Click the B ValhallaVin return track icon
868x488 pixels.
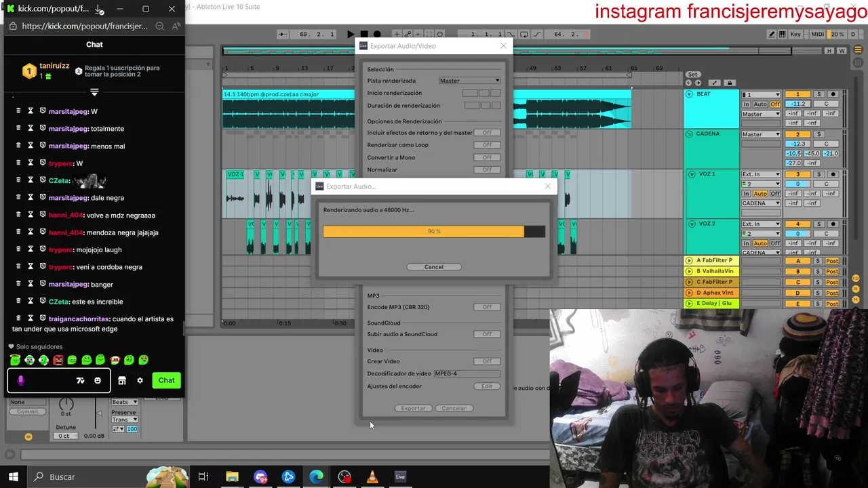[x=690, y=271]
